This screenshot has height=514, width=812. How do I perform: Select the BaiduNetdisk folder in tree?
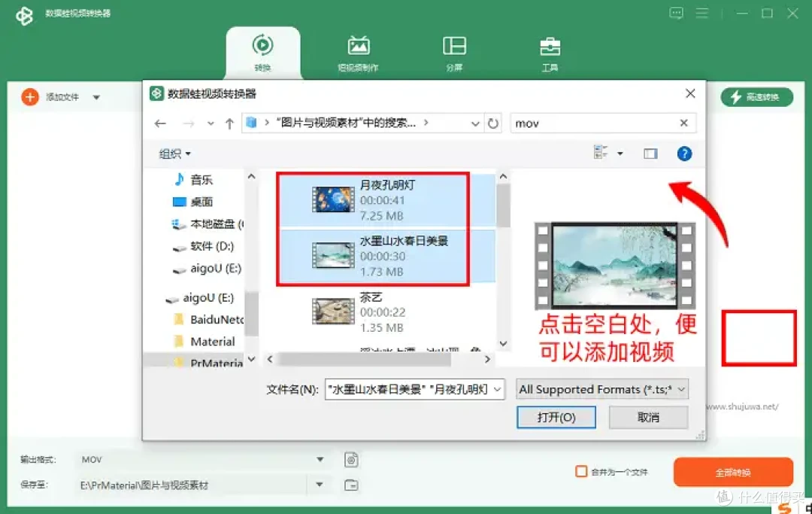[209, 320]
